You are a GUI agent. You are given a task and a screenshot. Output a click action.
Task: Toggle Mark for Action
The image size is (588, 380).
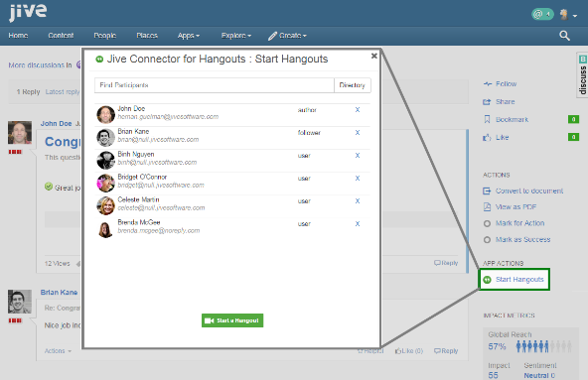point(514,223)
